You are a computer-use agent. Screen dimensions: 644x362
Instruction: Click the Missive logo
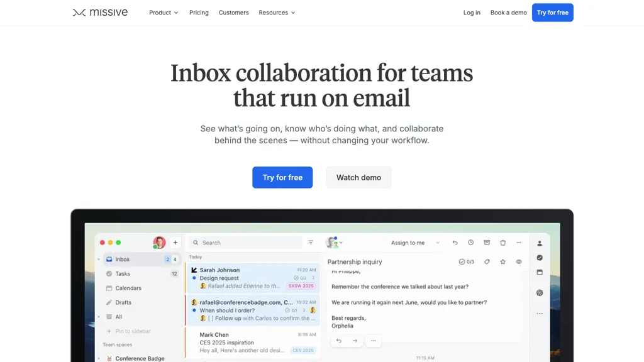coord(100,13)
